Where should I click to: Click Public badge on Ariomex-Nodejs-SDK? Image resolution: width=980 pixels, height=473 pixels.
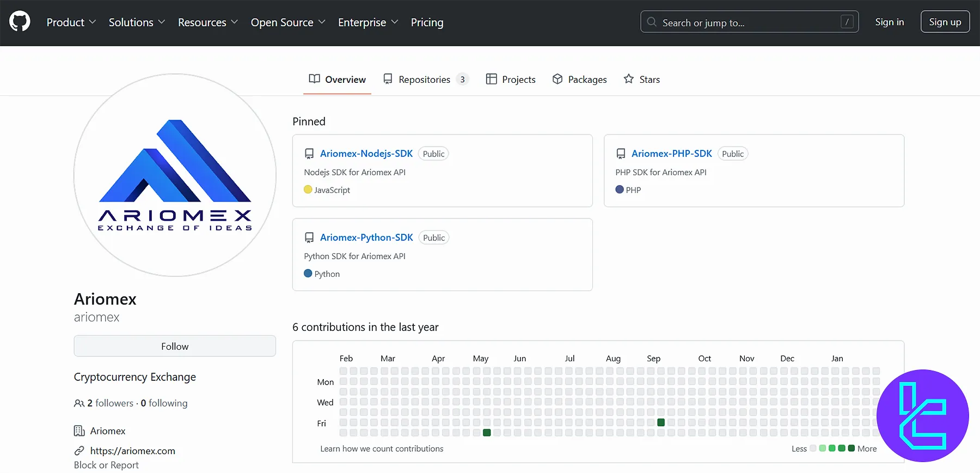(433, 154)
